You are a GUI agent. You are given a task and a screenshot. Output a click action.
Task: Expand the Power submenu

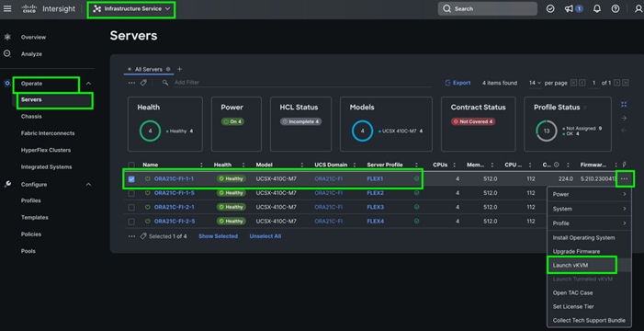pos(589,195)
